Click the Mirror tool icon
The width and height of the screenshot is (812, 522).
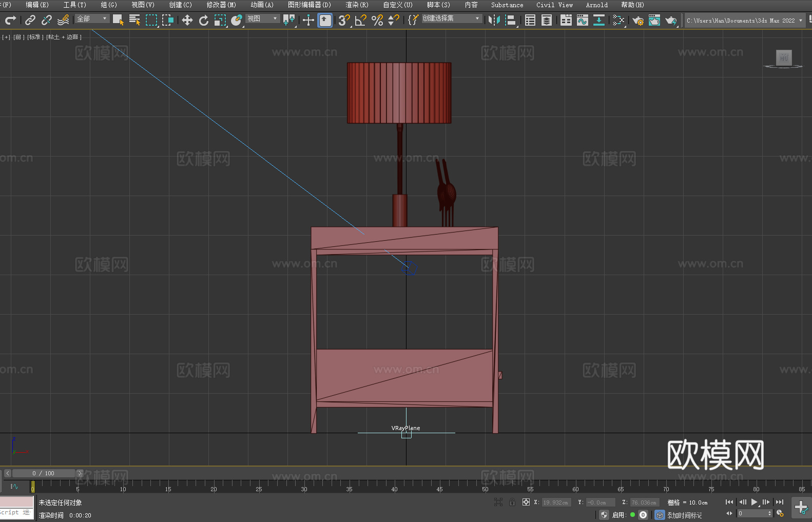click(494, 20)
